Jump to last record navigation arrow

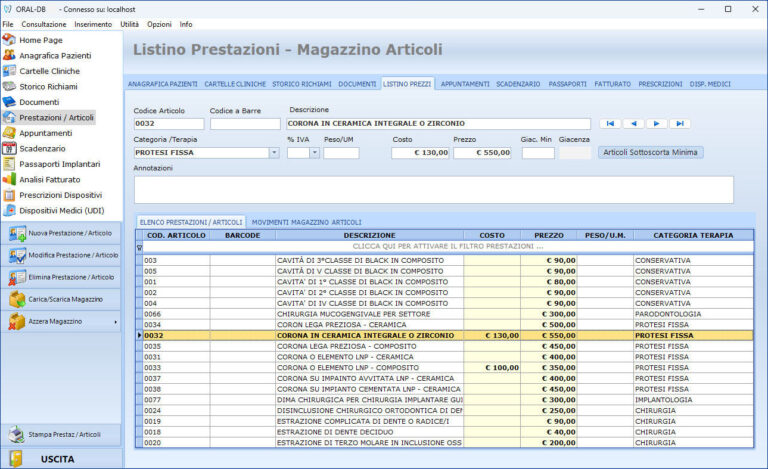tap(680, 124)
